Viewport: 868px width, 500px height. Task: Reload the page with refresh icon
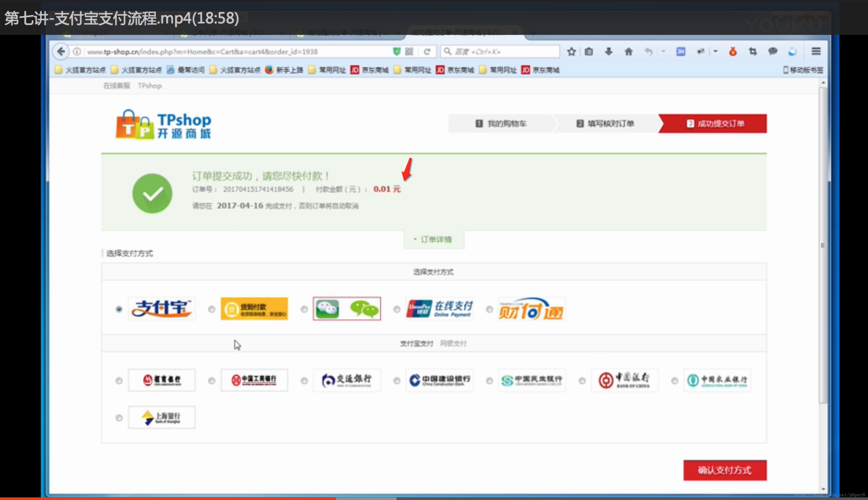point(427,52)
